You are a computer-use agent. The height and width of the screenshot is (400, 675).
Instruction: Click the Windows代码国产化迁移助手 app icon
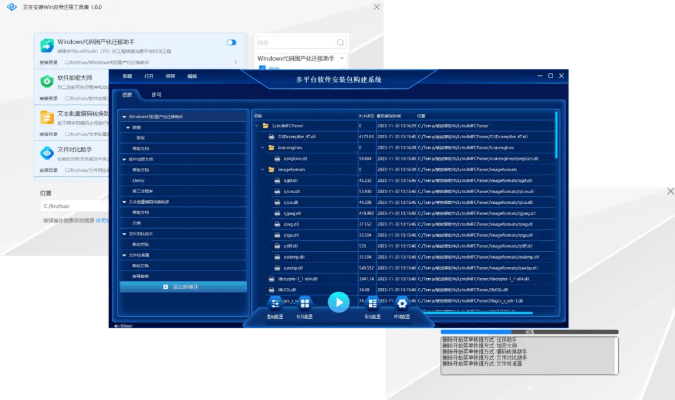pos(46,47)
